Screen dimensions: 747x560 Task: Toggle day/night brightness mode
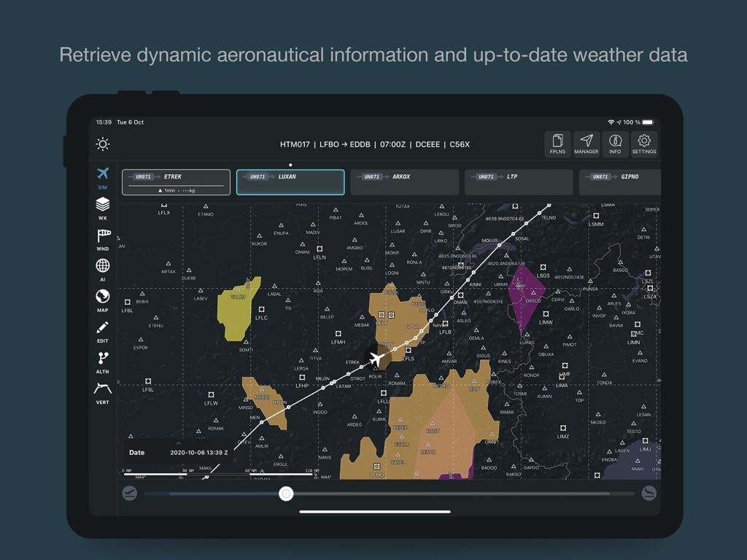102,144
